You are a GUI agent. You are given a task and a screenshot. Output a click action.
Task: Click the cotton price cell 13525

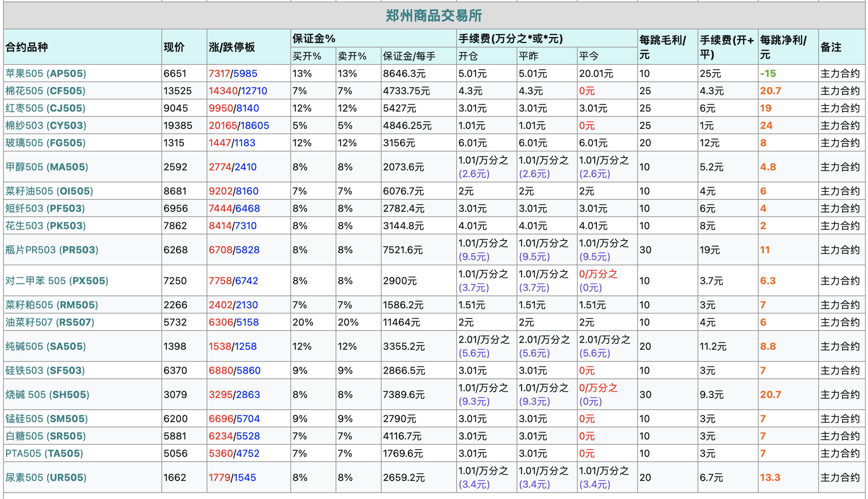[x=178, y=91]
